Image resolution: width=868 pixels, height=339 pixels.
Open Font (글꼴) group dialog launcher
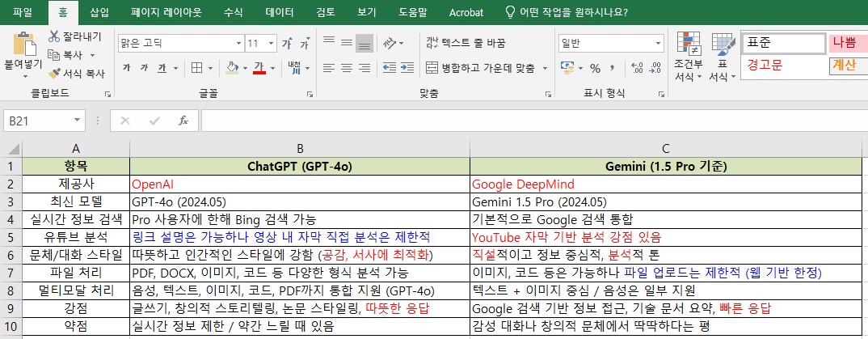[x=310, y=94]
